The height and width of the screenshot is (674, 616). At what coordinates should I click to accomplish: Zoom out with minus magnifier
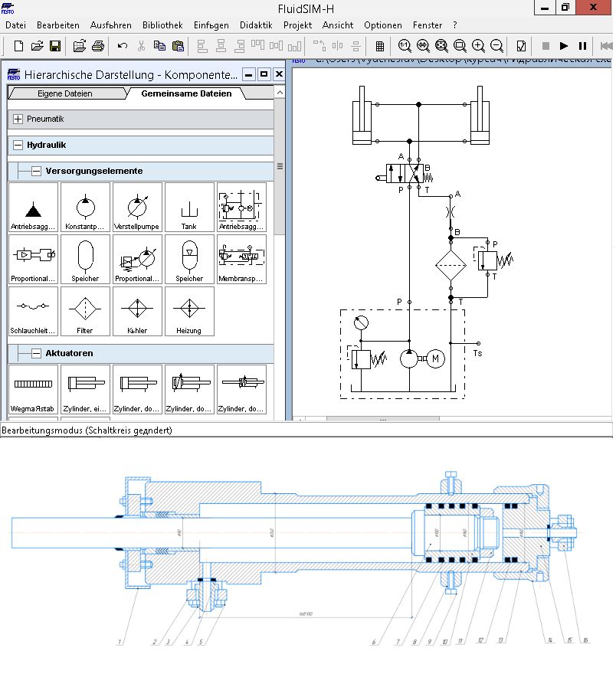[x=497, y=45]
